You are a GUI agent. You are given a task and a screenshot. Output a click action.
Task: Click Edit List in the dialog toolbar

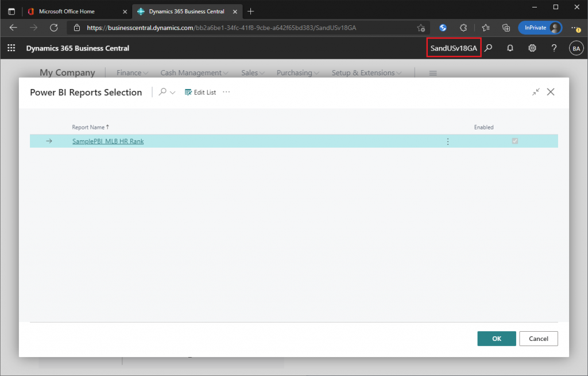click(x=200, y=93)
